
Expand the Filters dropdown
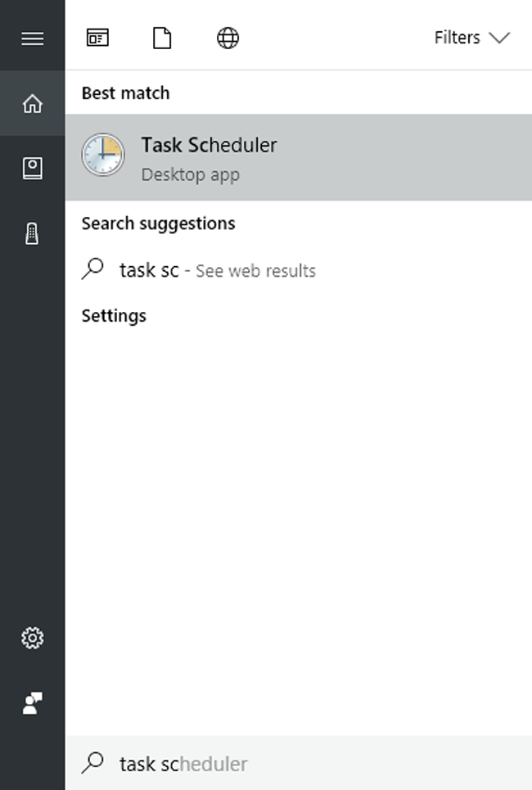(471, 38)
